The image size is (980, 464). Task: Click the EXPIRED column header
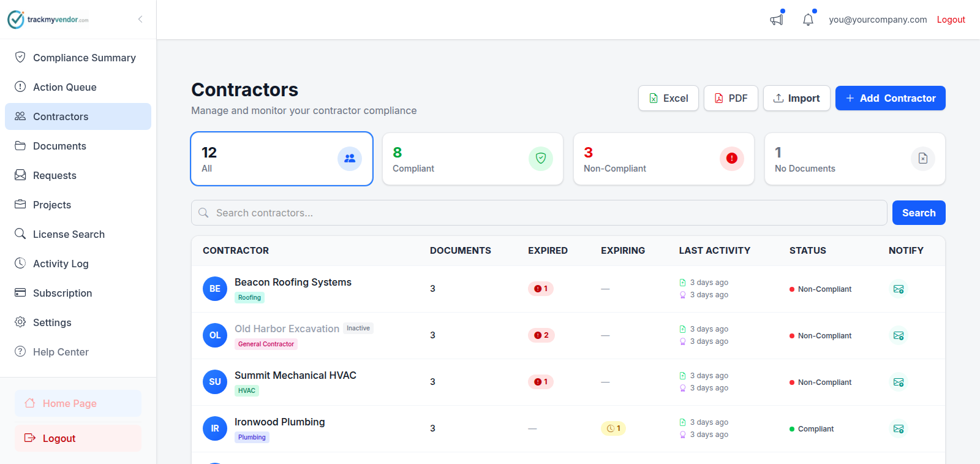[548, 251]
